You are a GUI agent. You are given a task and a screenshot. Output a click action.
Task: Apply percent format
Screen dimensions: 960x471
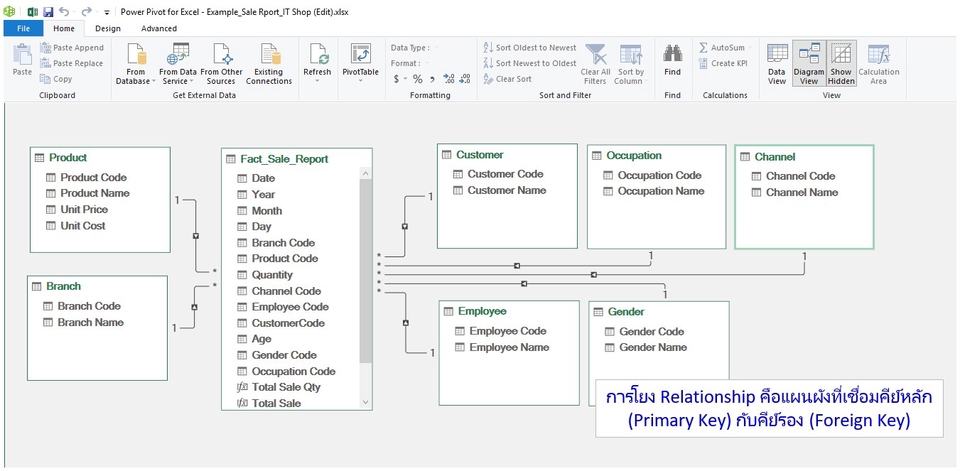418,78
